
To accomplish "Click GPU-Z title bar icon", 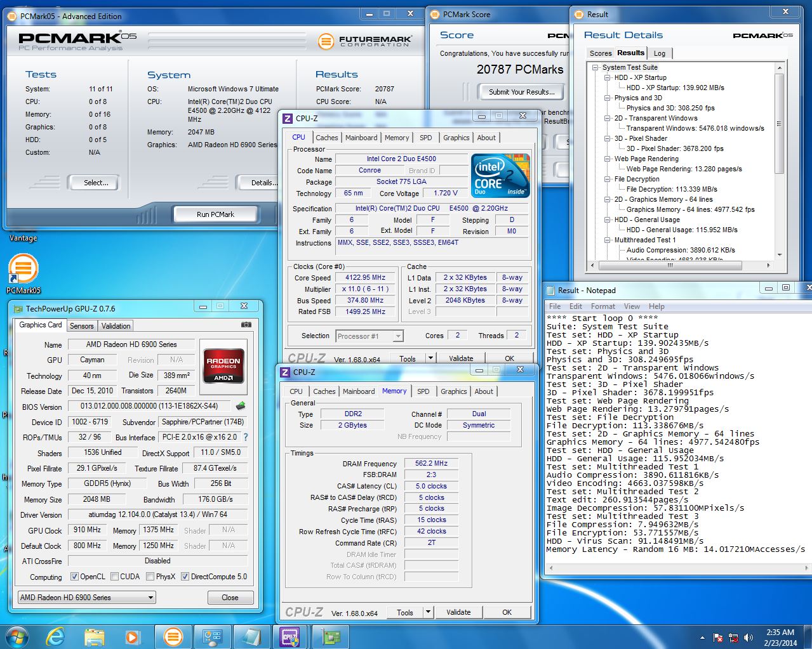I will click(17, 309).
